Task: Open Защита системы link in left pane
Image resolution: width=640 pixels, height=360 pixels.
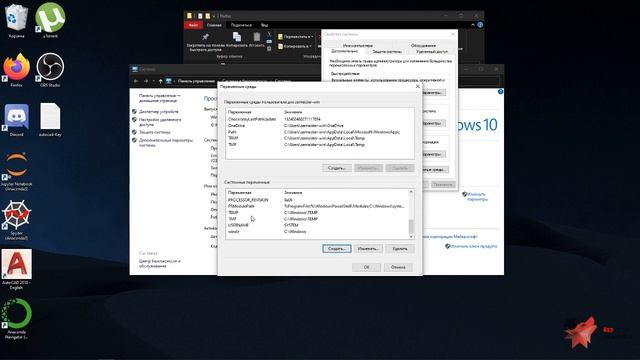Action: pos(154,132)
